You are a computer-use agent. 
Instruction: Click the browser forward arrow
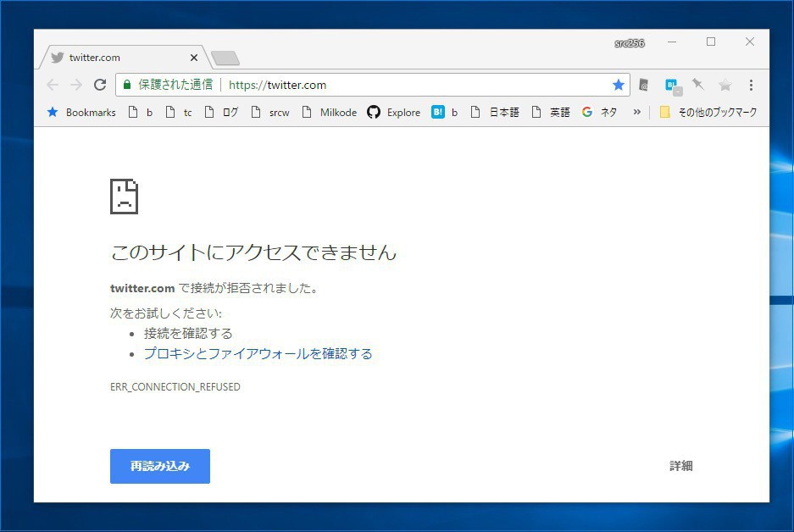[76, 85]
